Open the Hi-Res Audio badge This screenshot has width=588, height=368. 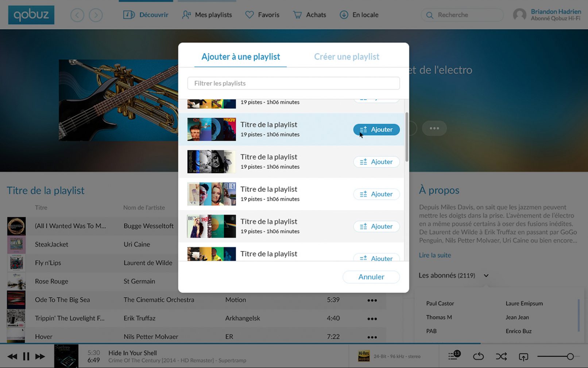point(364,356)
